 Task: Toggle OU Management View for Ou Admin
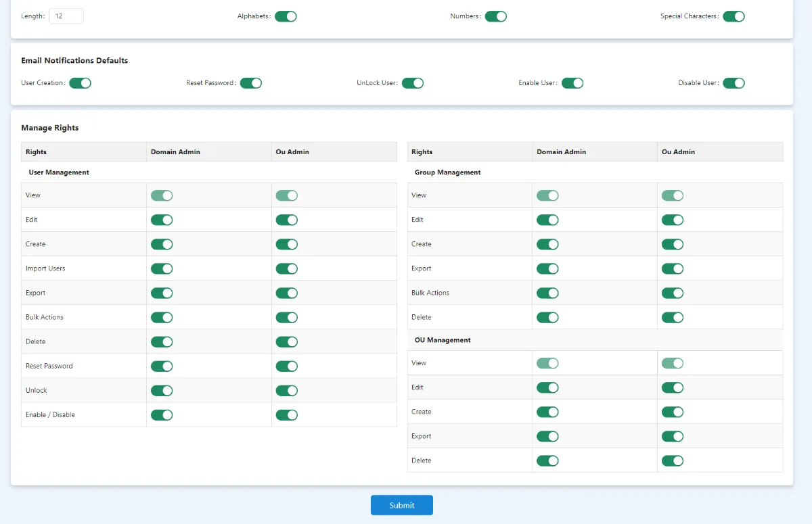point(673,363)
